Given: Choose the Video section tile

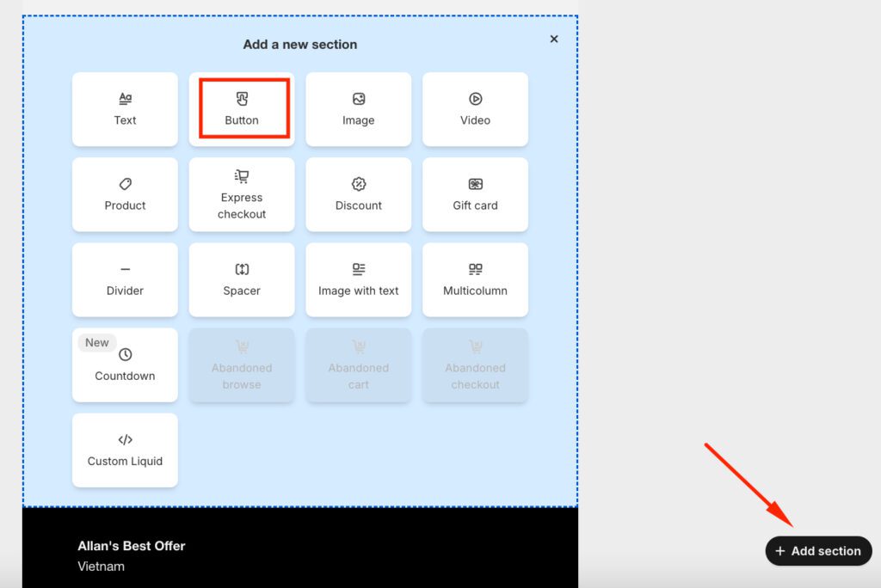Looking at the screenshot, I should (475, 109).
